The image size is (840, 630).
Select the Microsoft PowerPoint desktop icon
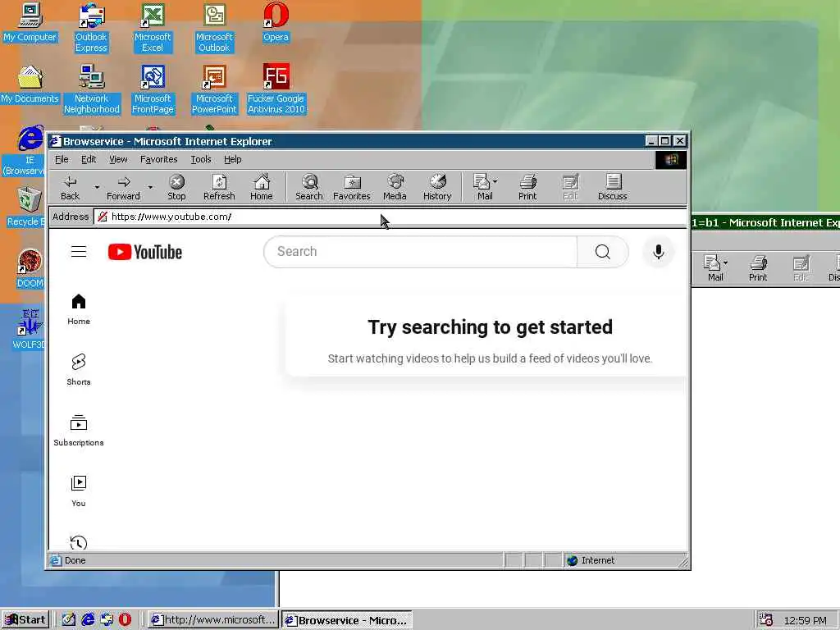[x=214, y=89]
